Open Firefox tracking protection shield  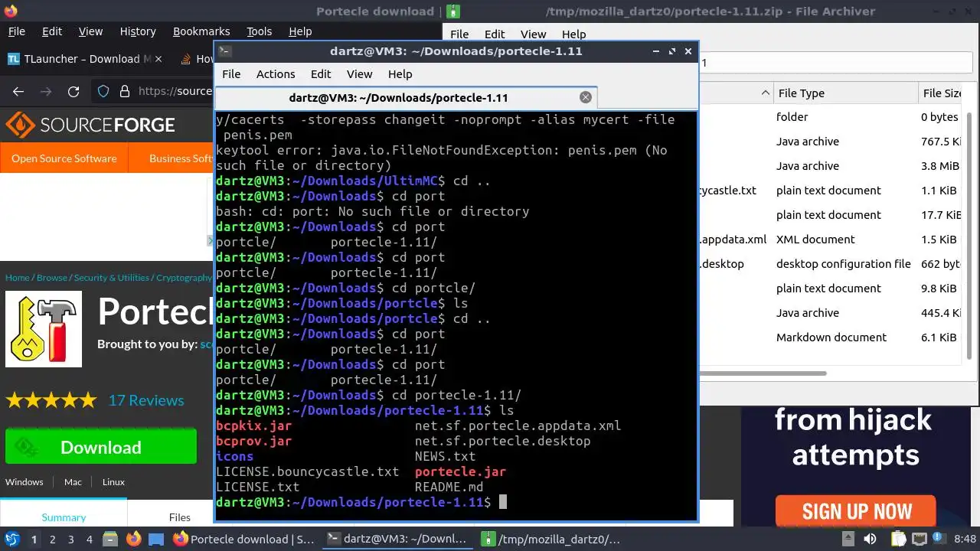tap(103, 91)
